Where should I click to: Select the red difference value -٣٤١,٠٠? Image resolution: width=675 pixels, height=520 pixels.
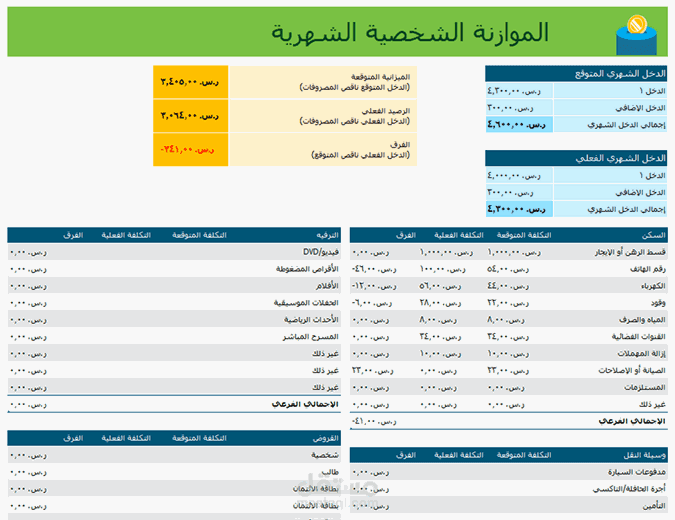click(187, 149)
